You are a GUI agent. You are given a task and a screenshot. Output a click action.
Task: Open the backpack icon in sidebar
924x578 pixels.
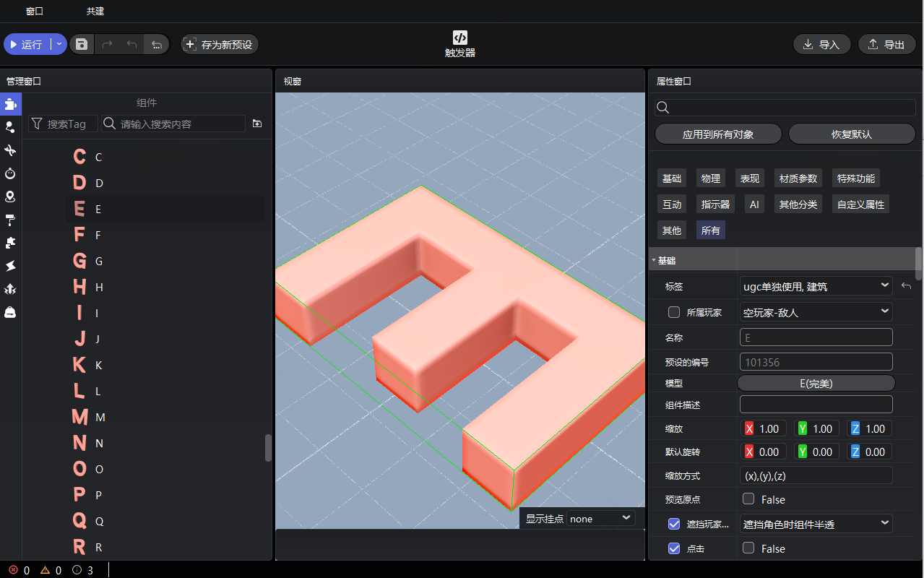pos(10,312)
